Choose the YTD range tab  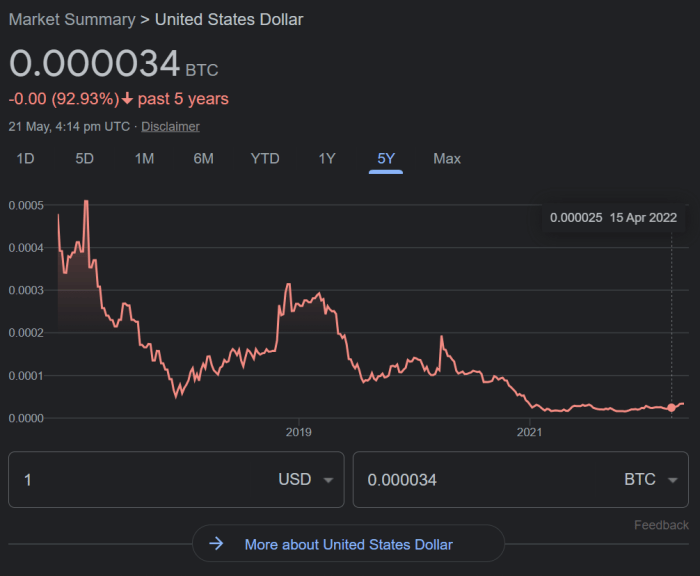265,159
